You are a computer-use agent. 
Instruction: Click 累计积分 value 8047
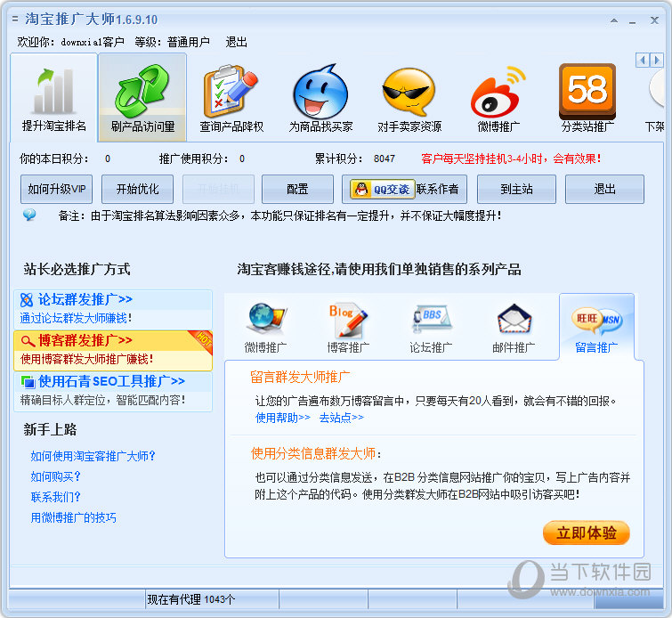point(384,159)
